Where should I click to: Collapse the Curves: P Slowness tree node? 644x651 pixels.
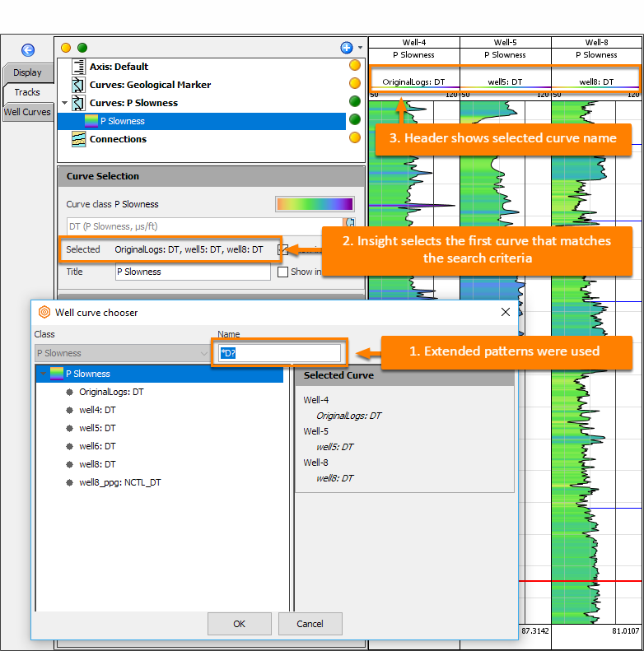pos(64,103)
